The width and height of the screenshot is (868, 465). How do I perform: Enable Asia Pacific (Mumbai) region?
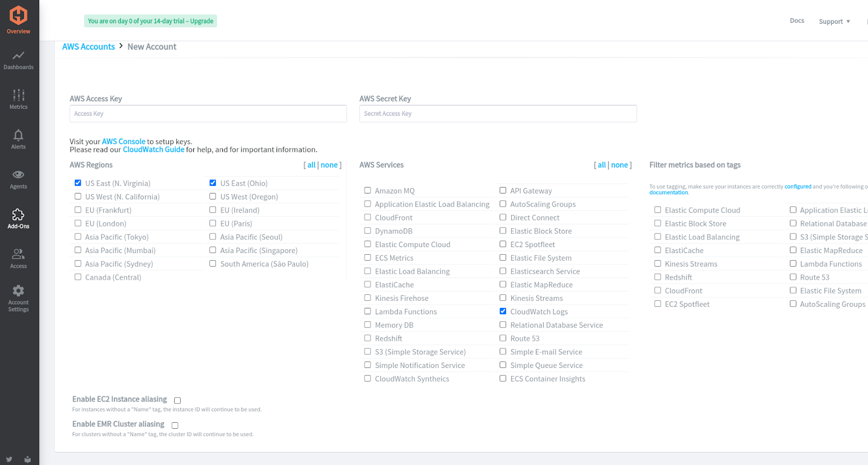[78, 250]
